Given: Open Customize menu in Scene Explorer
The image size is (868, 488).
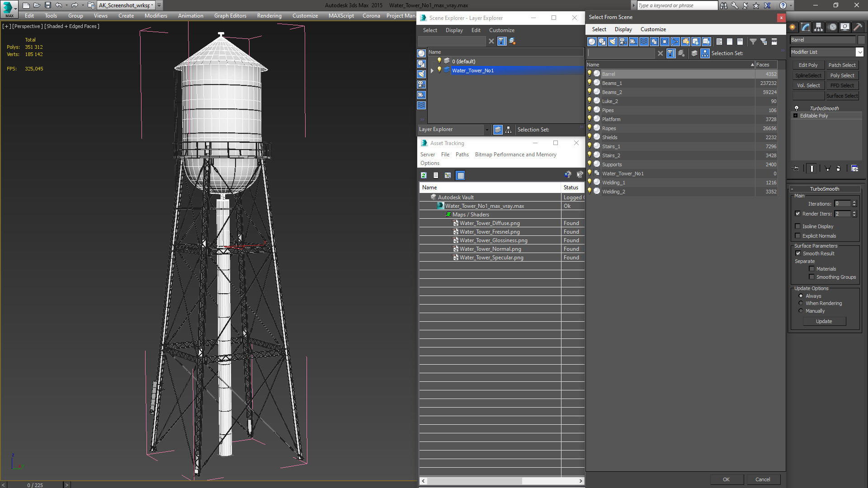Looking at the screenshot, I should 501,30.
